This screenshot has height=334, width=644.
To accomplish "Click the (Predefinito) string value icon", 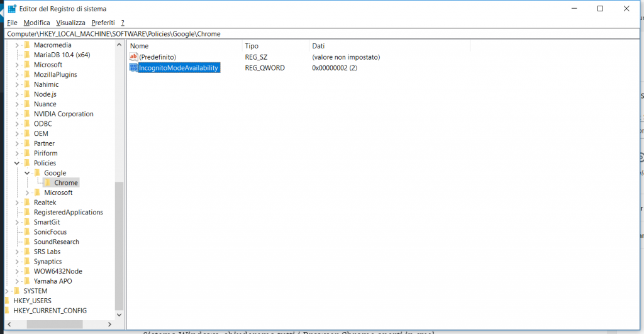I will tap(133, 57).
